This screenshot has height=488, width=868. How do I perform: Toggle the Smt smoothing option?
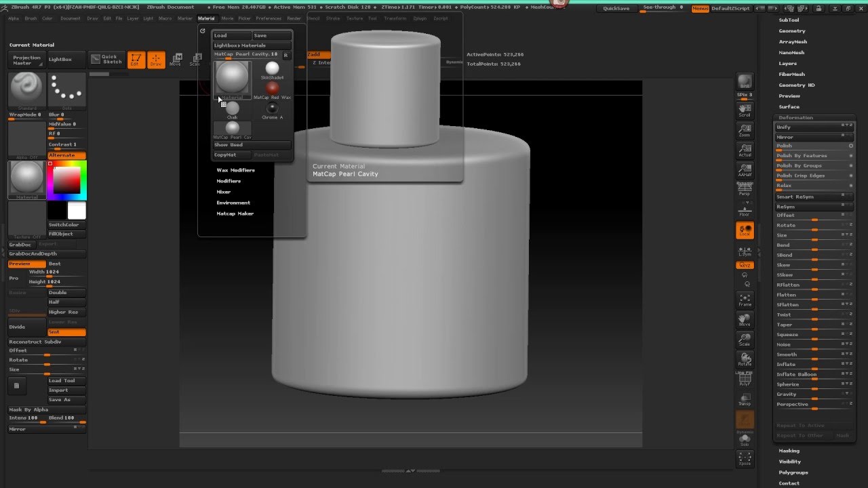(66, 332)
